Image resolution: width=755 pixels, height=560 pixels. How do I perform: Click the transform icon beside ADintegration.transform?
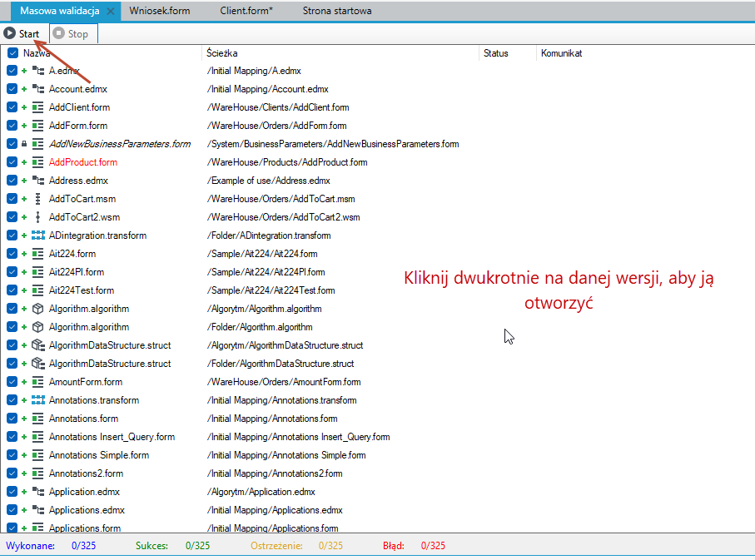click(x=38, y=235)
